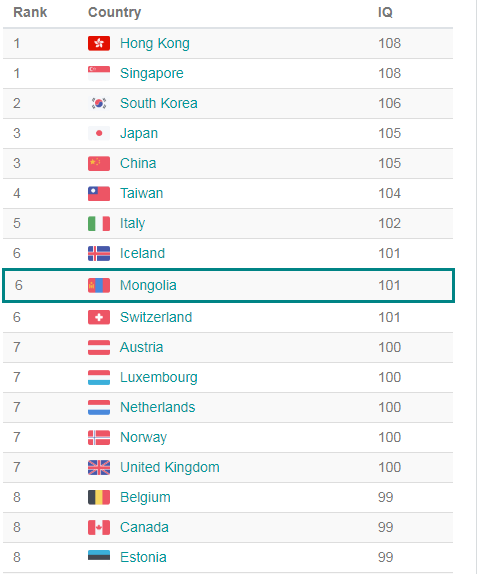Click the Japan flag icon
The width and height of the screenshot is (477, 574).
tap(99, 134)
